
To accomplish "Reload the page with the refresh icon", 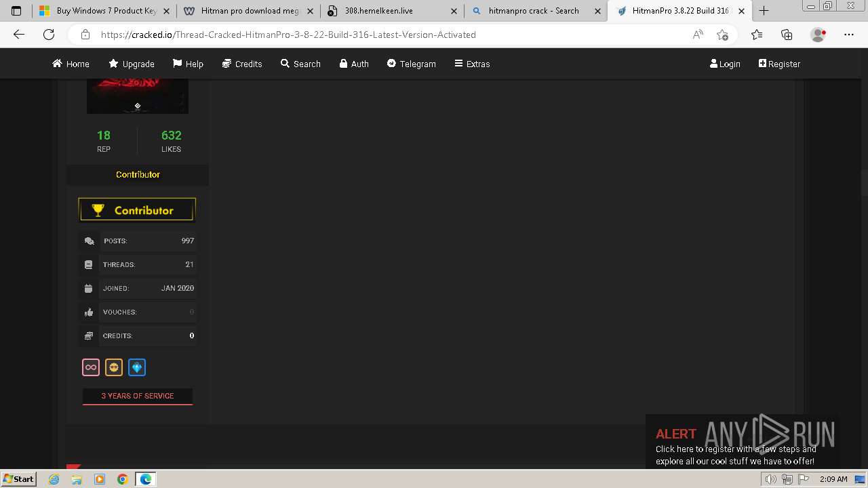I will click(49, 35).
